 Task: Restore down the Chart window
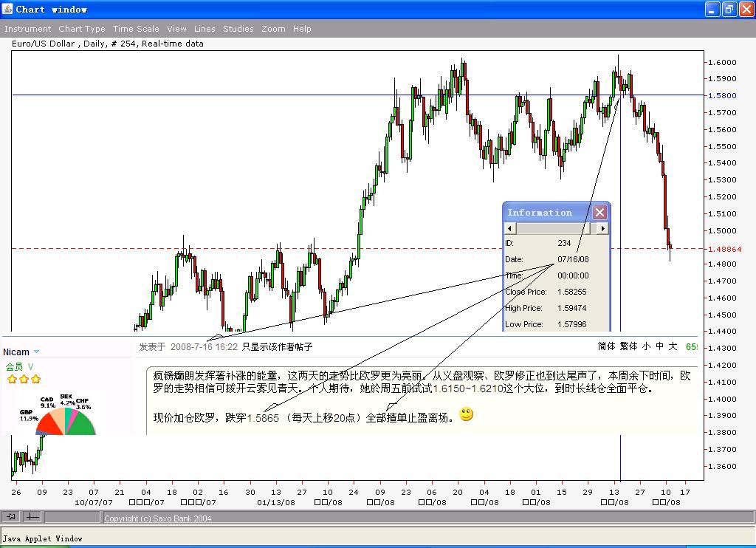[x=729, y=9]
